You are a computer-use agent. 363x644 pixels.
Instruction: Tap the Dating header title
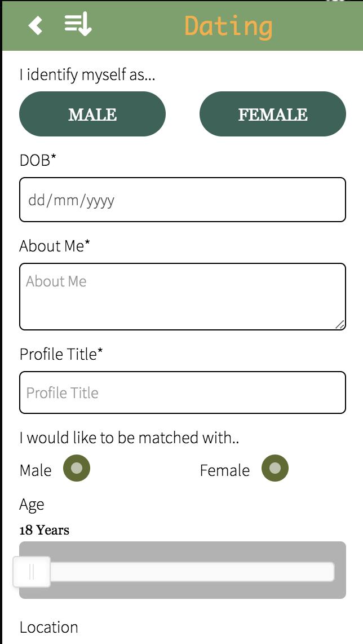coord(228,26)
